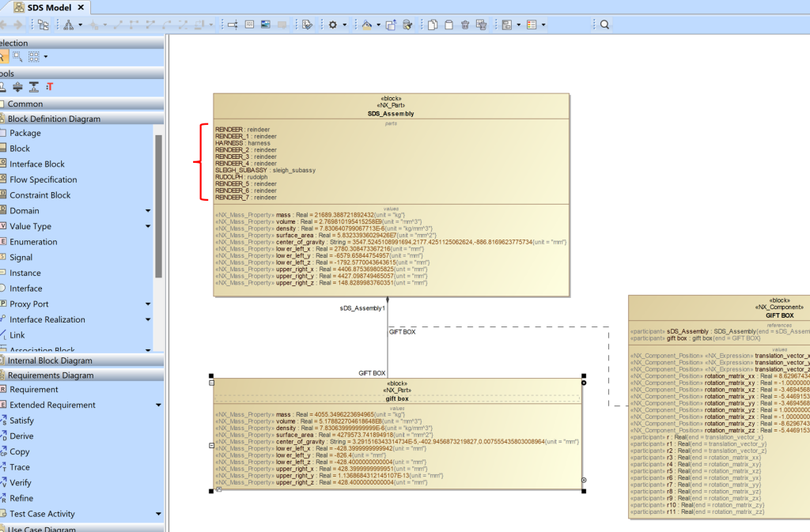This screenshot has height=532, width=810.
Task: Open the diagram frame dropdown arrow
Action: click(518, 25)
